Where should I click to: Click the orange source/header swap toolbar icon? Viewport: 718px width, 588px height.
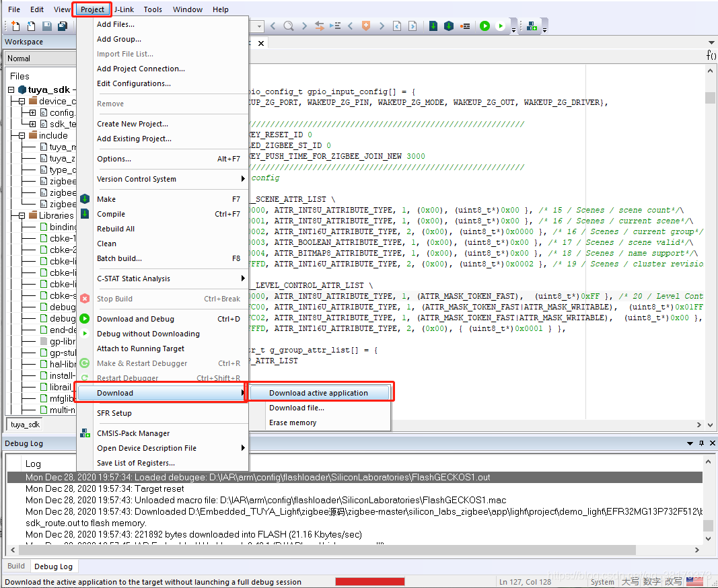(319, 26)
